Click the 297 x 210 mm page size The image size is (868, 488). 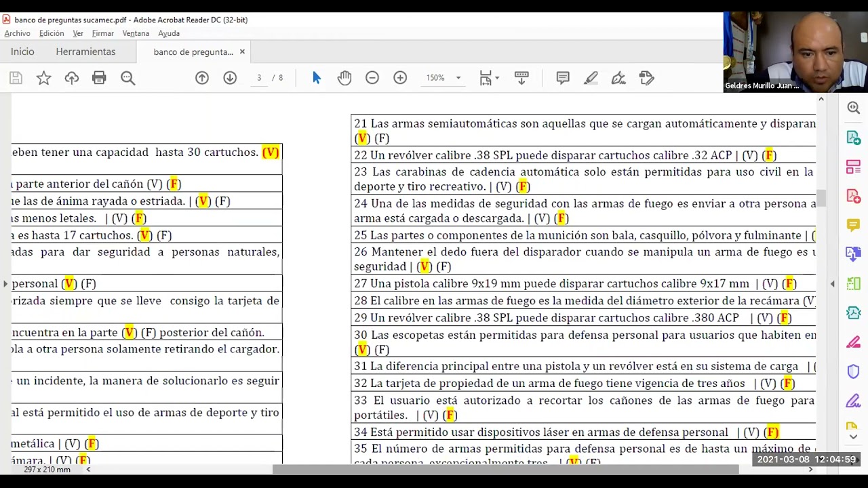point(47,469)
